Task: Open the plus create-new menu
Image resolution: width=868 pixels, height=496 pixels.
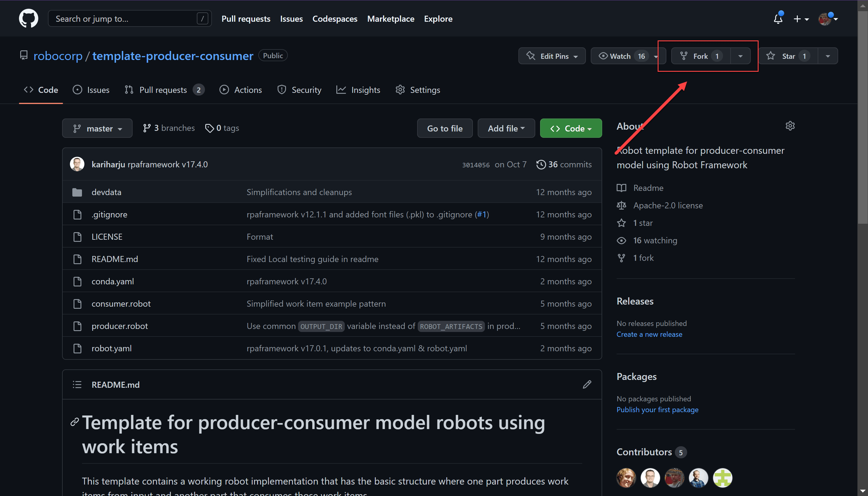Action: (801, 19)
